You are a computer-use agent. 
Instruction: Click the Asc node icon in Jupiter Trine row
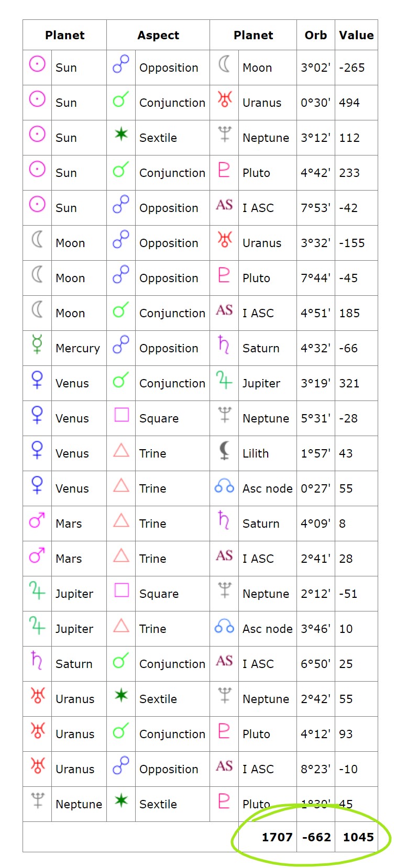tap(224, 626)
